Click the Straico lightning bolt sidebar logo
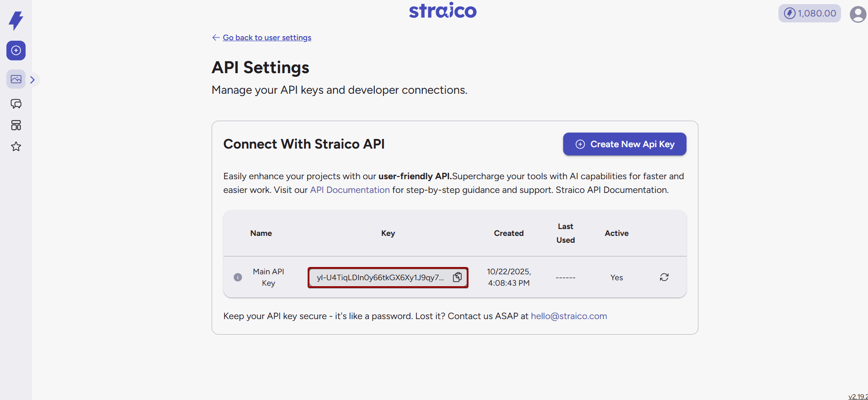This screenshot has width=868, height=400. coord(16,21)
